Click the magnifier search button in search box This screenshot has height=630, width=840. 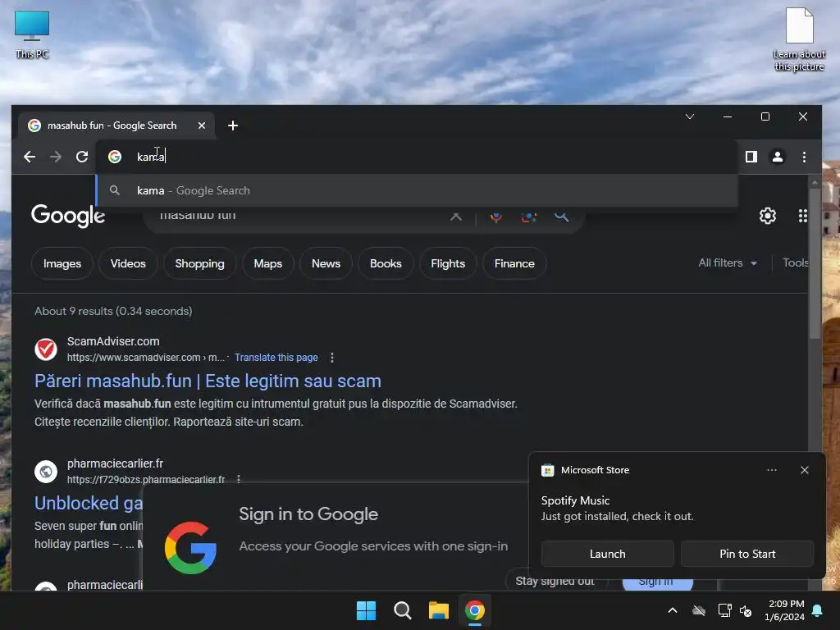[561, 216]
